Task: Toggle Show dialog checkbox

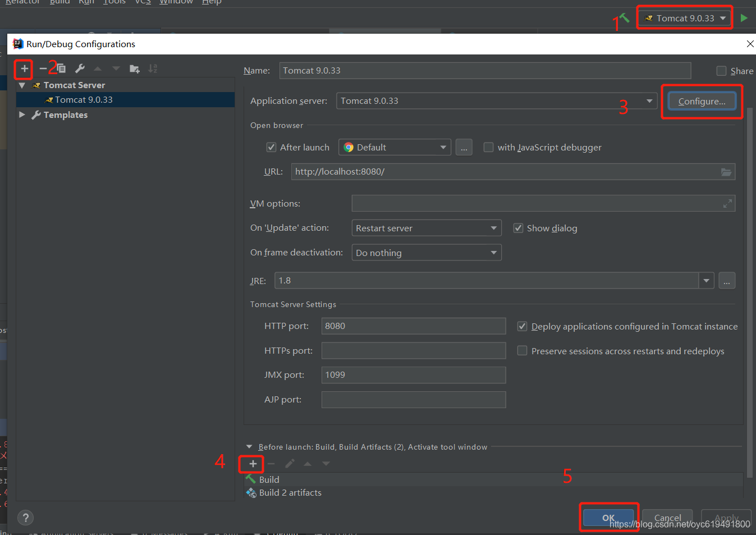Action: [x=519, y=228]
